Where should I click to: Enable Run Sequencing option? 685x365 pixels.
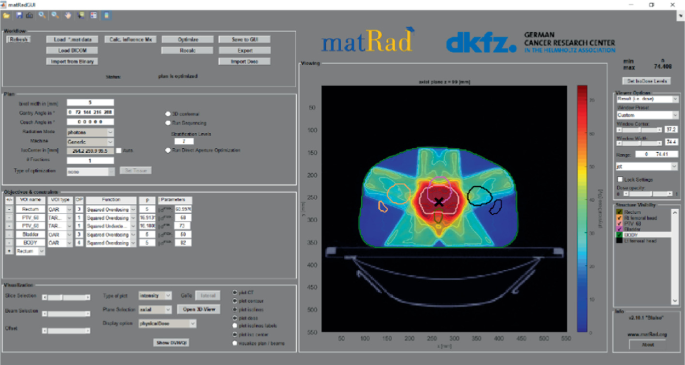(168, 123)
